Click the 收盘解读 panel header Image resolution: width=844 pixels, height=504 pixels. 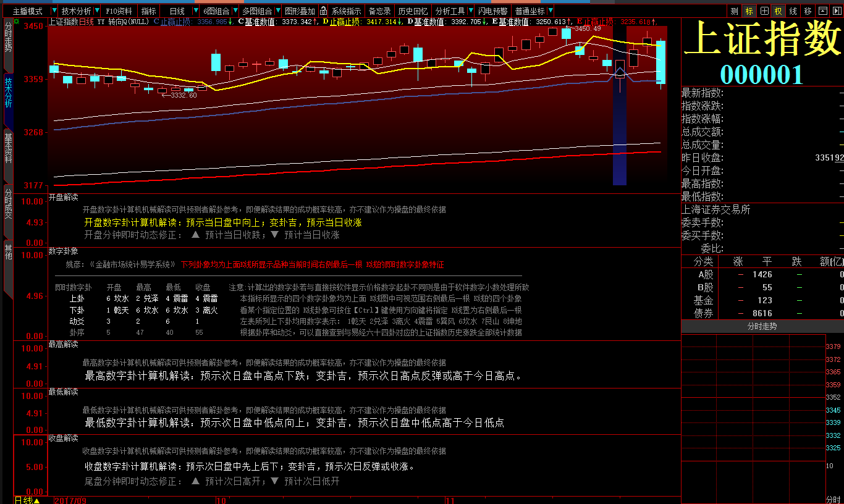pos(63,438)
